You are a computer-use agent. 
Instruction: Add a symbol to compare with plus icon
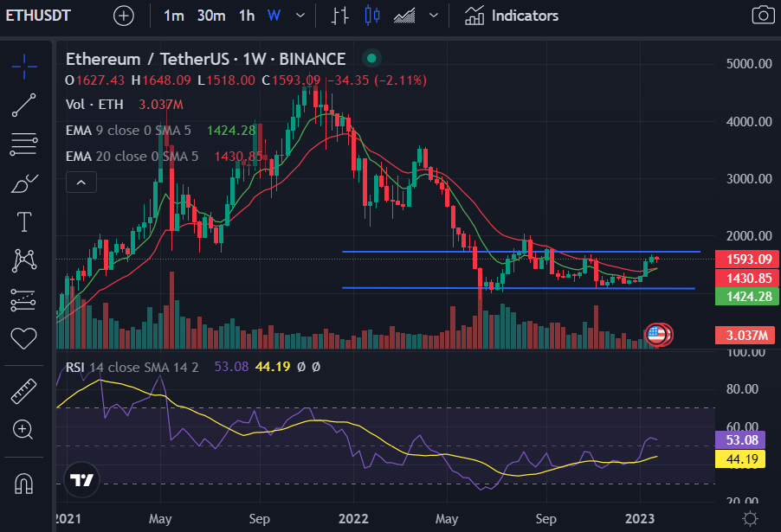(124, 16)
